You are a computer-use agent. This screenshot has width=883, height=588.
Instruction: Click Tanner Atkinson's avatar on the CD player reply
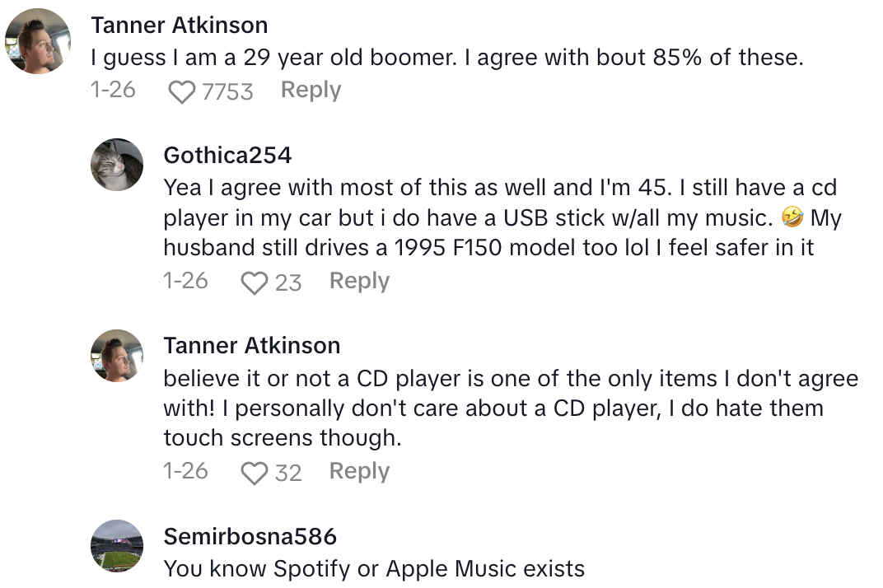pyautogui.click(x=117, y=356)
